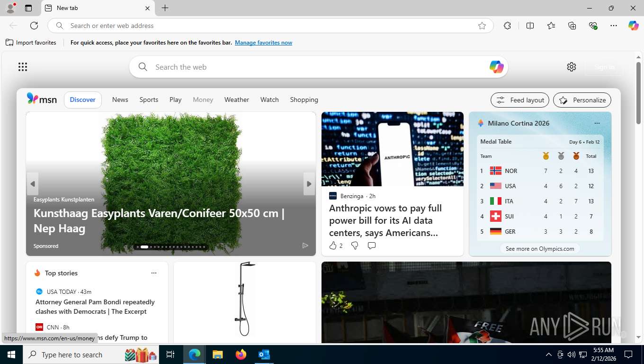The image size is (644, 364).
Task: Open volume control in system tray
Action: click(572, 355)
